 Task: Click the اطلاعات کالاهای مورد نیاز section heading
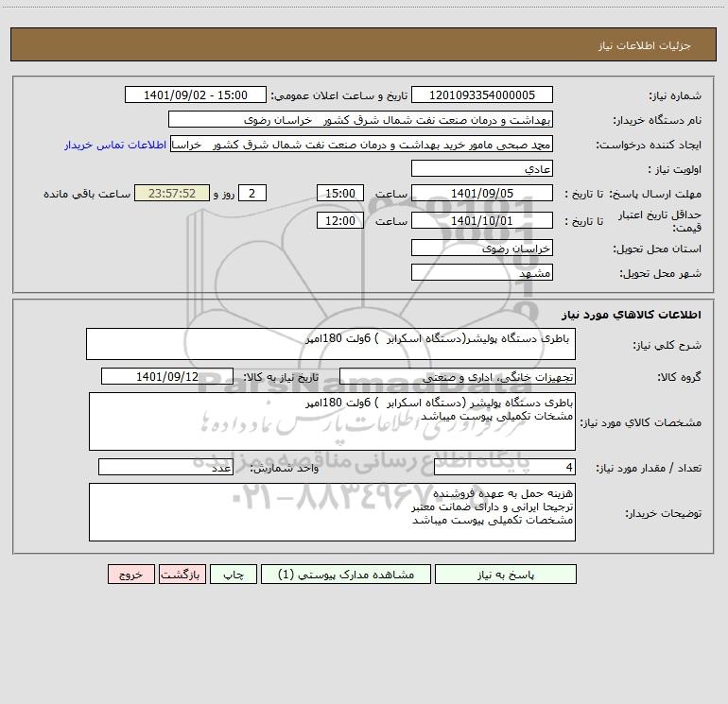pos(632,315)
